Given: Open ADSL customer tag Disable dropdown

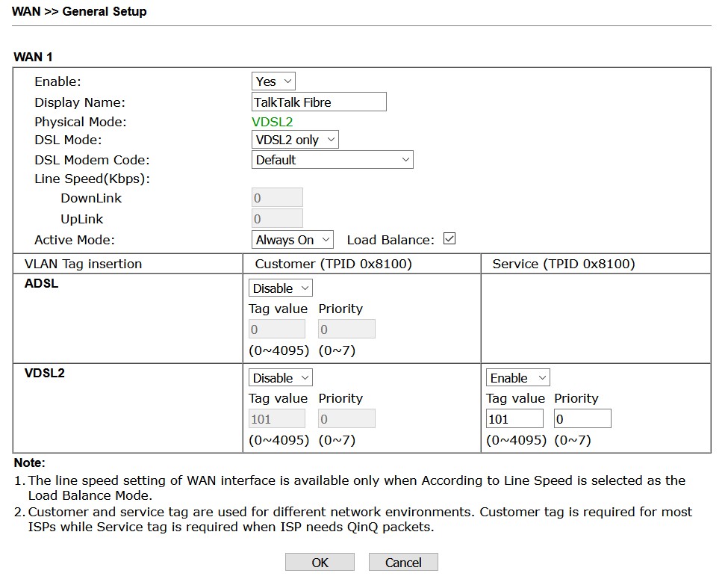Looking at the screenshot, I should coord(280,288).
